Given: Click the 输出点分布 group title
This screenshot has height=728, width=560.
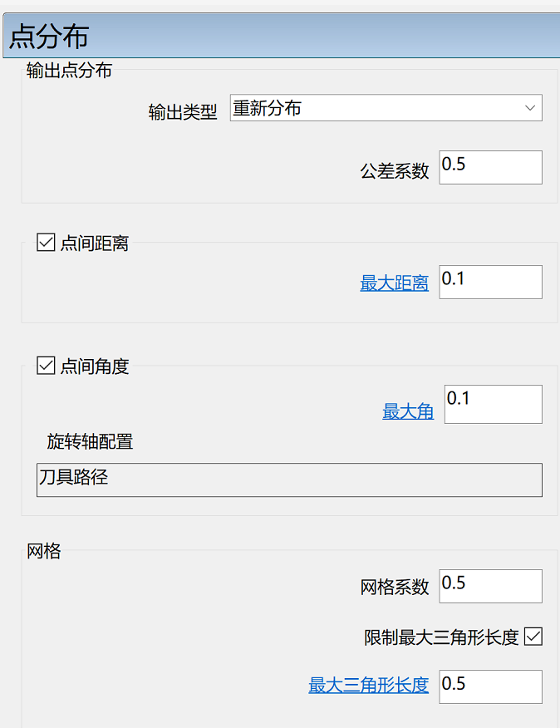Looking at the screenshot, I should (x=69, y=71).
